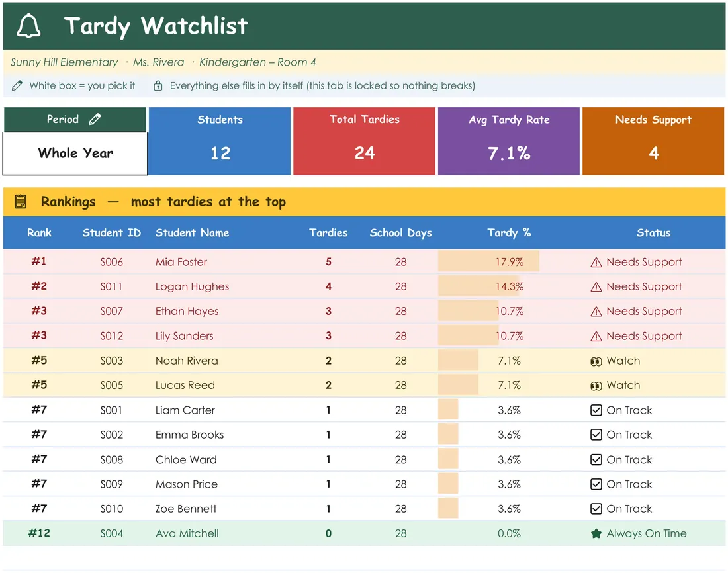This screenshot has width=728, height=573.
Task: Click student ID S009
Action: click(x=111, y=484)
